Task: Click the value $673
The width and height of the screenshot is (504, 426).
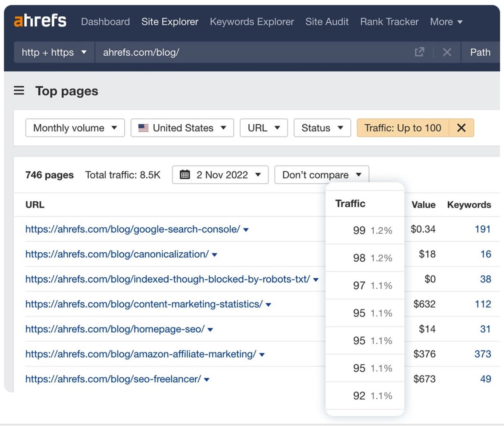Action: coord(424,379)
